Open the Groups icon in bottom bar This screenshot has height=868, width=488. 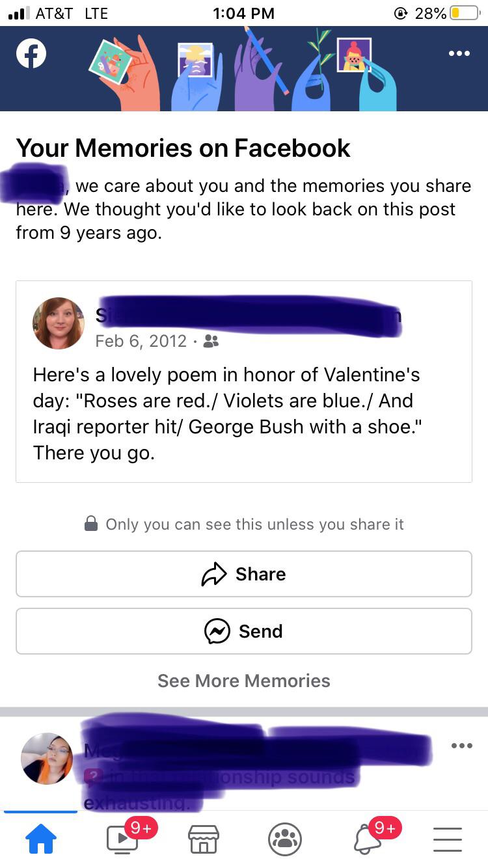[x=284, y=839]
